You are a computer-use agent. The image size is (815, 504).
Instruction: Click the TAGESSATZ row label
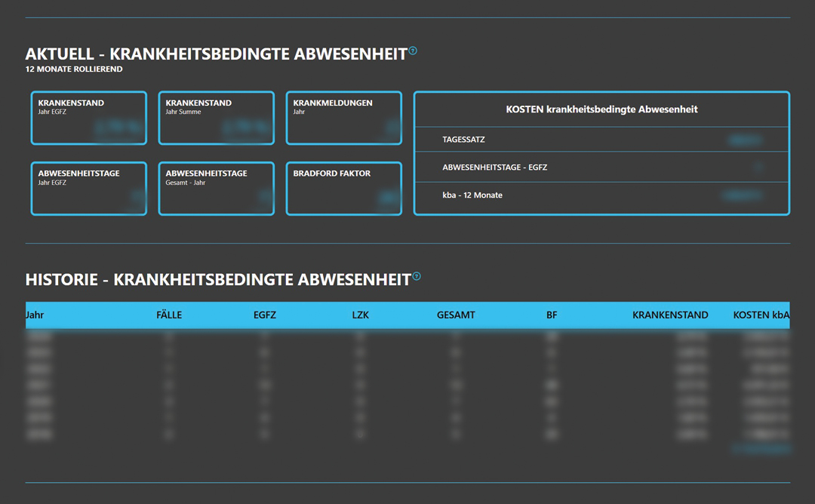pyautogui.click(x=463, y=140)
